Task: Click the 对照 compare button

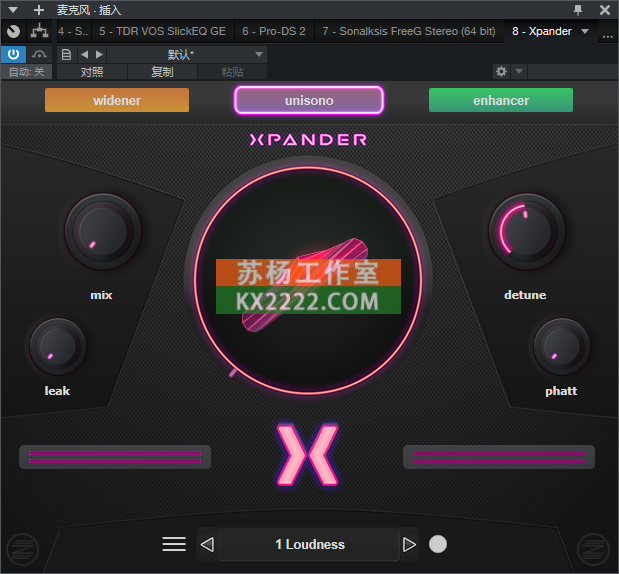Action: 92,72
